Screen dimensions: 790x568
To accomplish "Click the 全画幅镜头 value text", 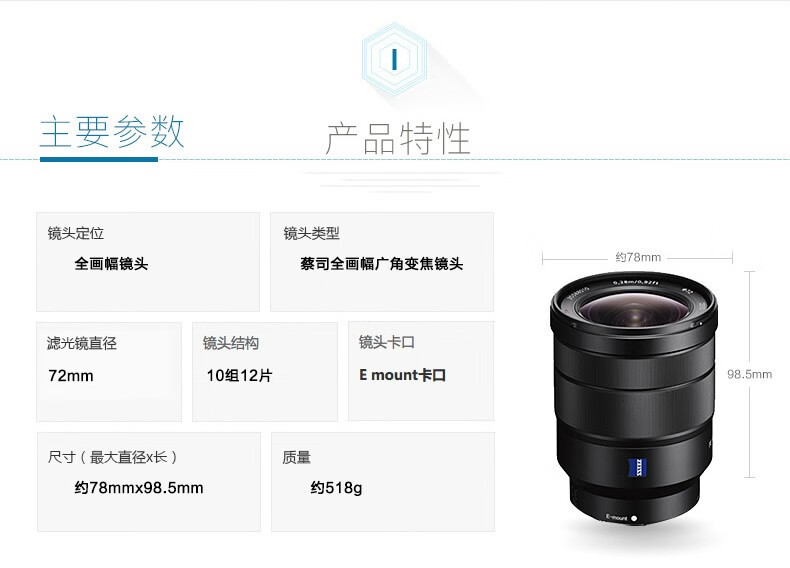I will click(111, 264).
